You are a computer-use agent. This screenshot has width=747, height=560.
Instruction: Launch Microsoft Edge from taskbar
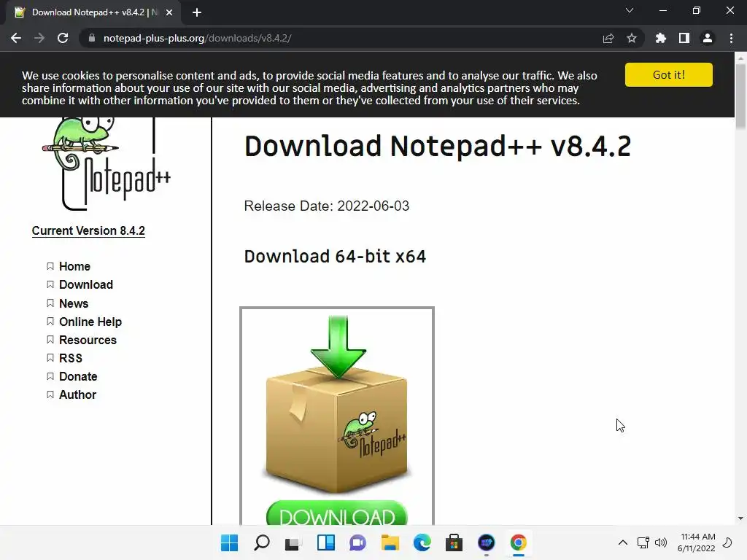click(x=422, y=542)
